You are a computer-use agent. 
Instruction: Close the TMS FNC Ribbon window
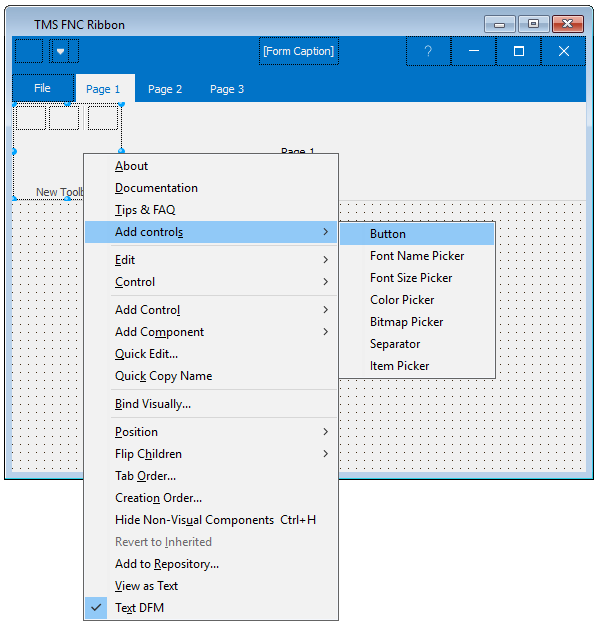pyautogui.click(x=568, y=24)
